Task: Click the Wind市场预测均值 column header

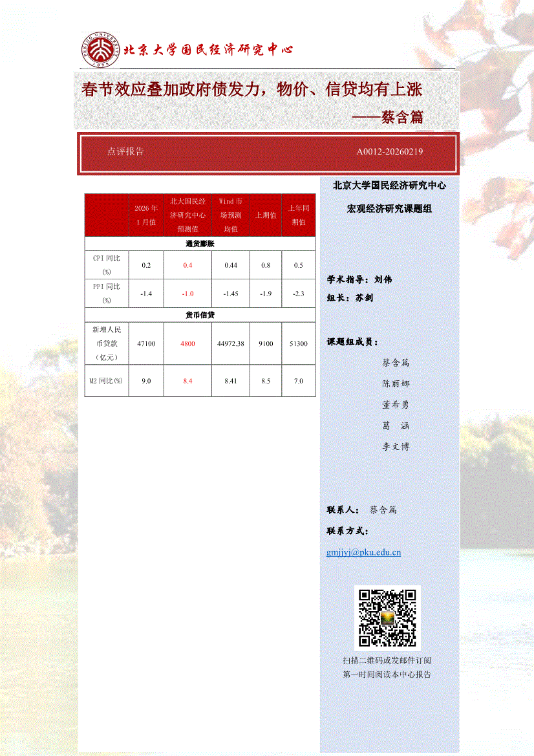Action: click(x=231, y=215)
